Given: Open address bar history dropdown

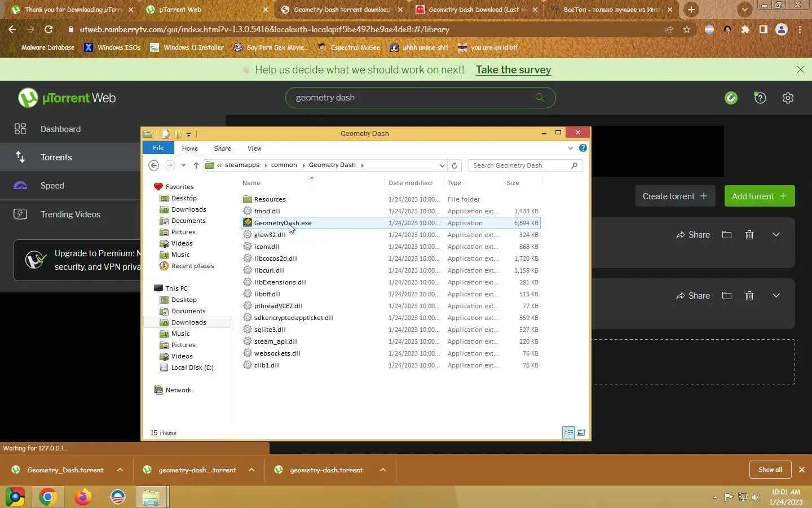Looking at the screenshot, I should click(x=442, y=165).
